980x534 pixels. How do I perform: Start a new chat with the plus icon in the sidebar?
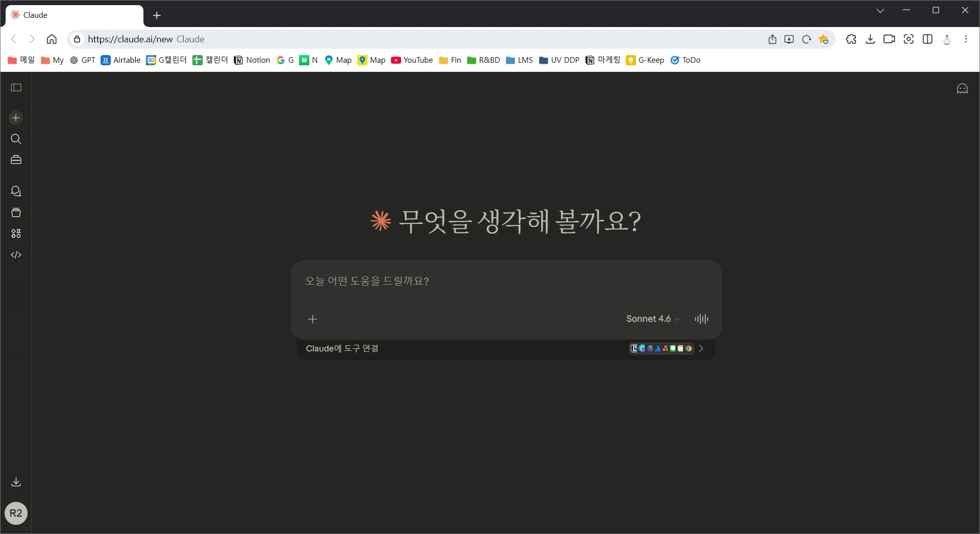click(x=16, y=118)
